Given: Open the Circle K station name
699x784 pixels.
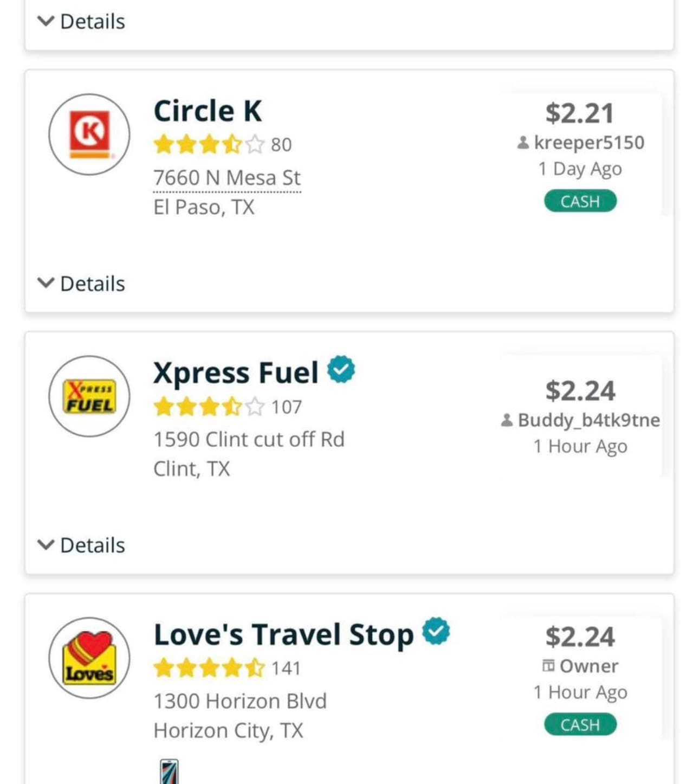Looking at the screenshot, I should pos(208,111).
